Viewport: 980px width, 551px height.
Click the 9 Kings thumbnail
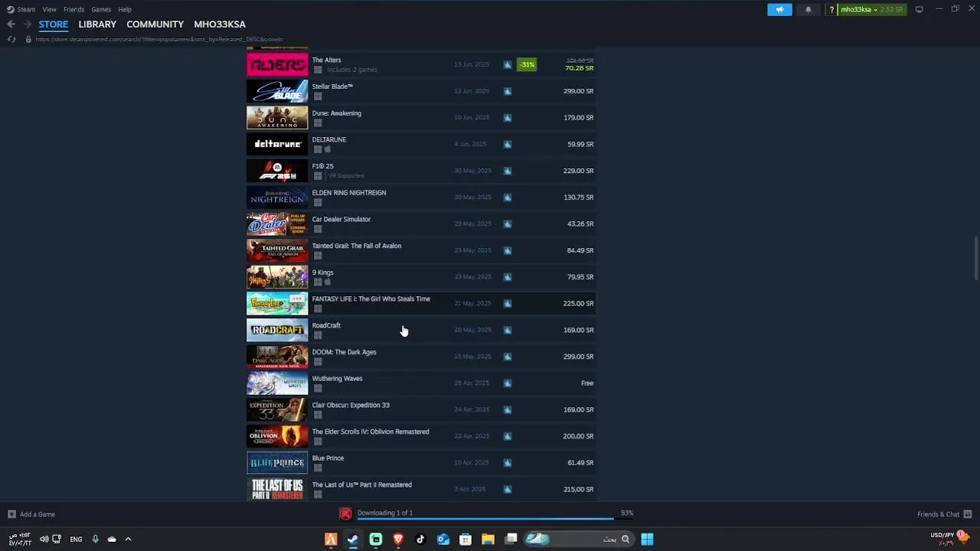coord(277,276)
